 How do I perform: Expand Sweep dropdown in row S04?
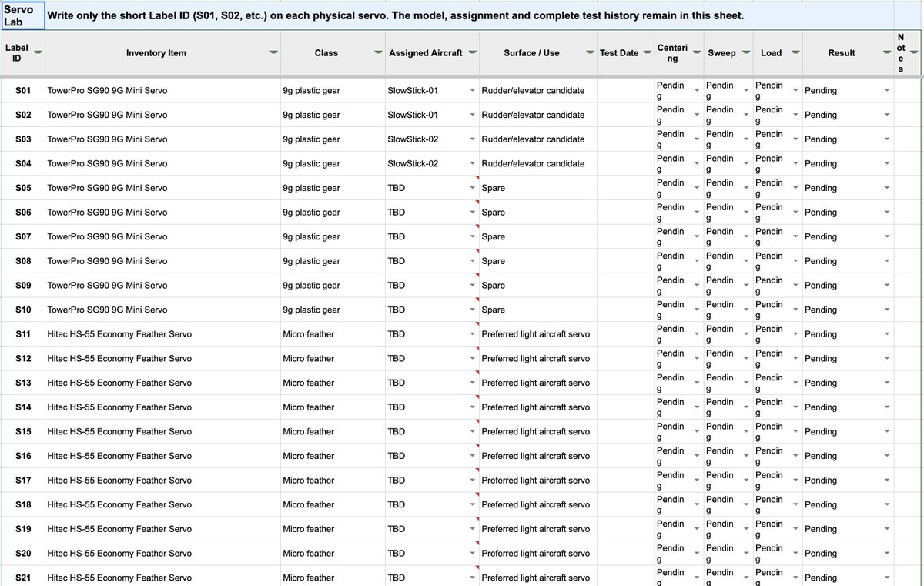745,164
